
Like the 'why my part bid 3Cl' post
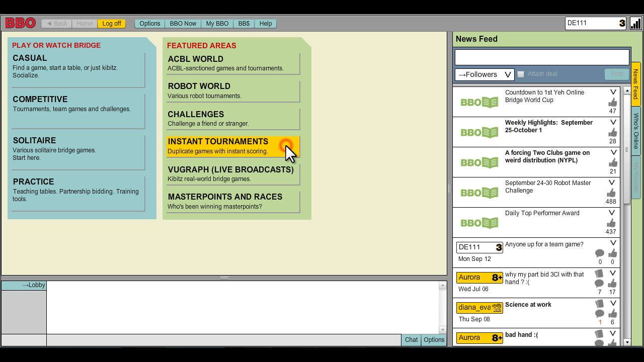pyautogui.click(x=612, y=284)
